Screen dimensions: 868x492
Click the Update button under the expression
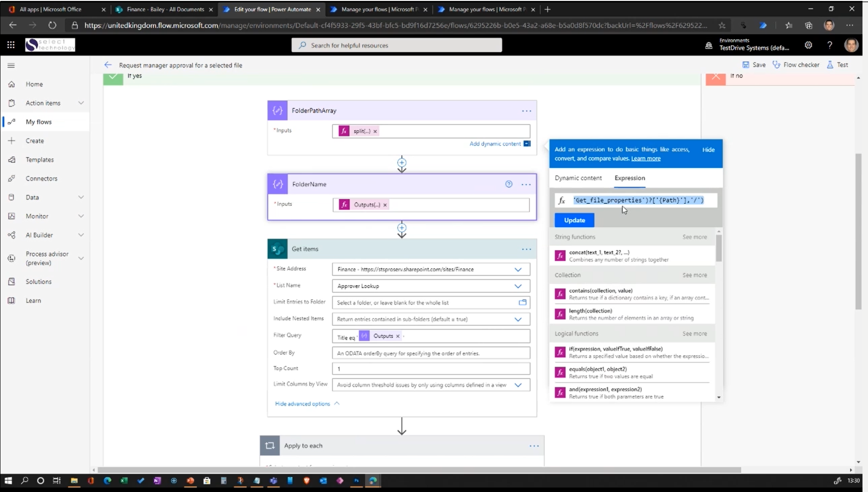(x=573, y=220)
